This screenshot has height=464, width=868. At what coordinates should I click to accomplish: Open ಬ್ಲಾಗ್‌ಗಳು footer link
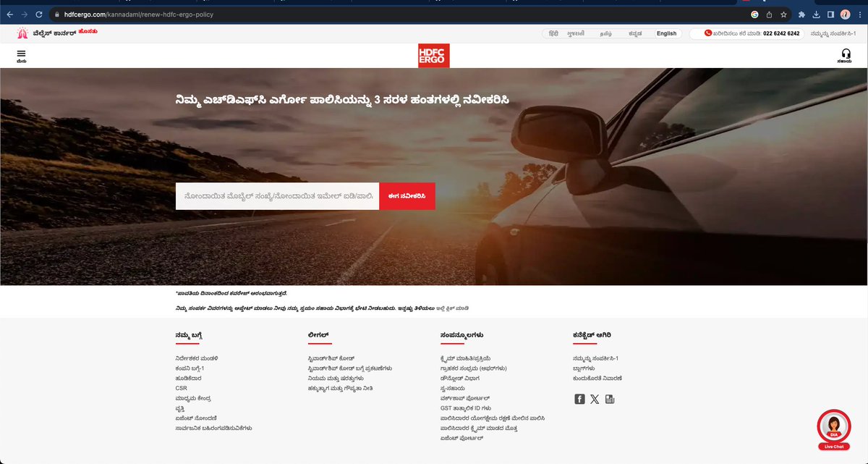point(584,368)
